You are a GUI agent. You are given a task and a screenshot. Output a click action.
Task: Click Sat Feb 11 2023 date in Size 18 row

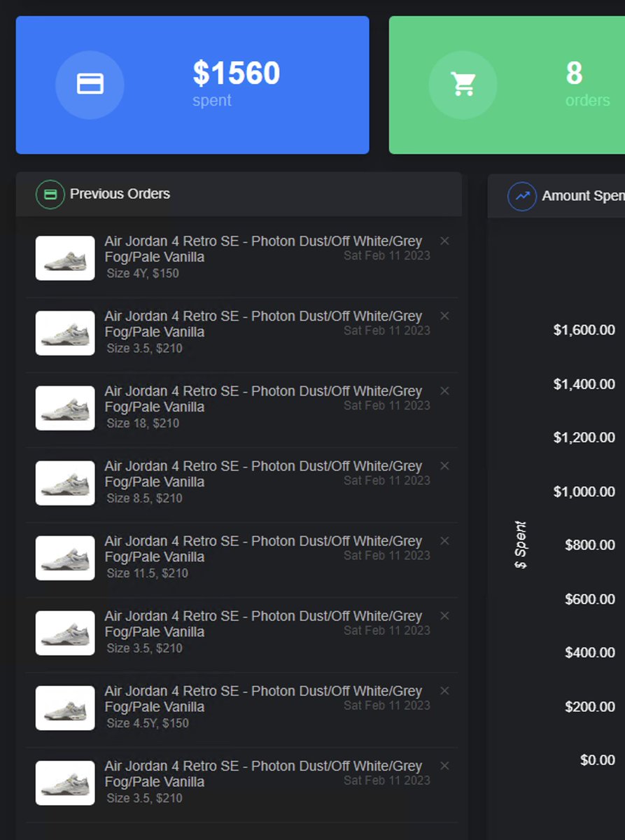pos(387,406)
